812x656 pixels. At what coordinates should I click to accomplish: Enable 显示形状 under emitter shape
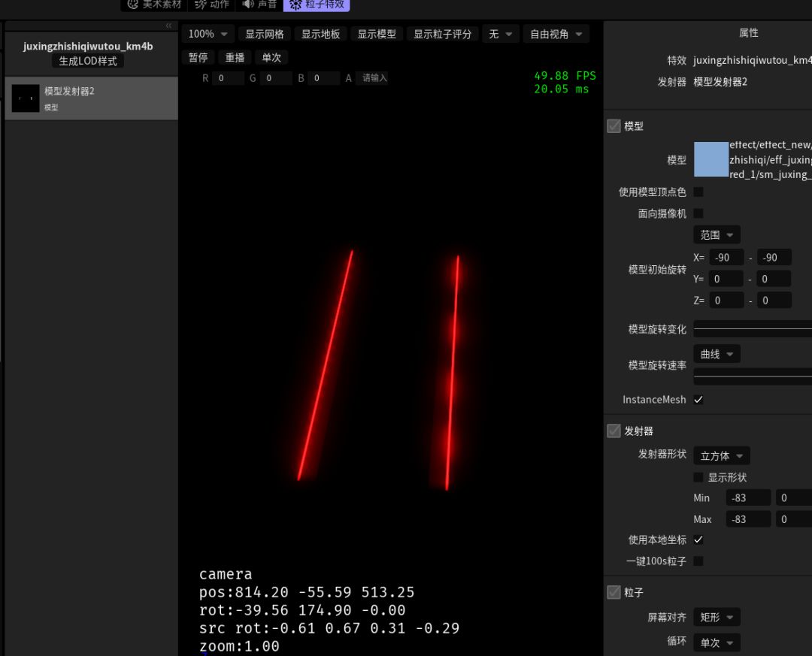pos(698,477)
